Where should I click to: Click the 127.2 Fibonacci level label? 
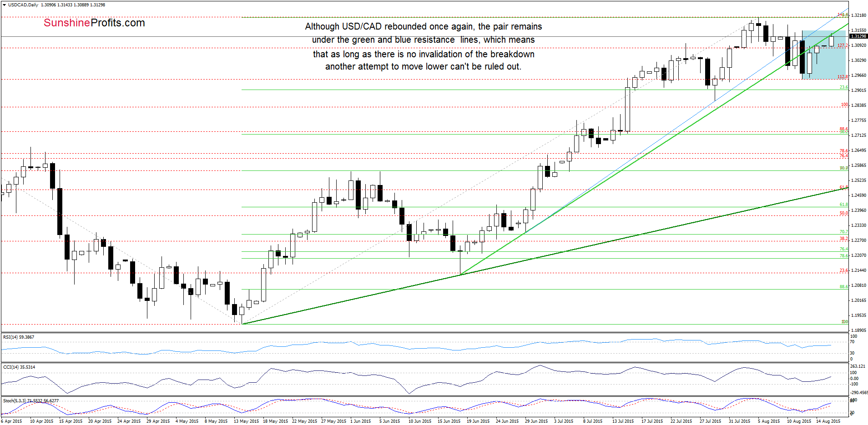coord(843,45)
